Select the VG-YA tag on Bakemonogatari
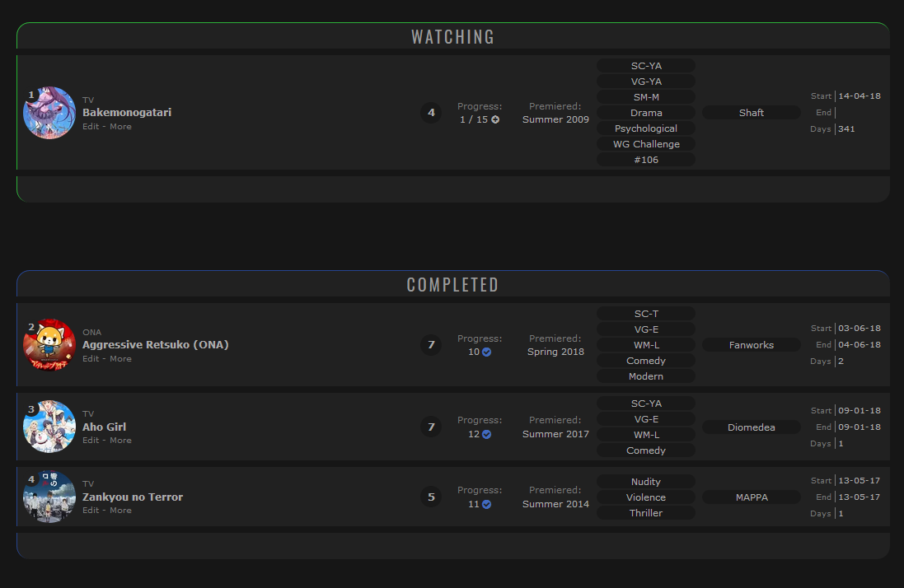The height and width of the screenshot is (588, 904). pos(646,82)
